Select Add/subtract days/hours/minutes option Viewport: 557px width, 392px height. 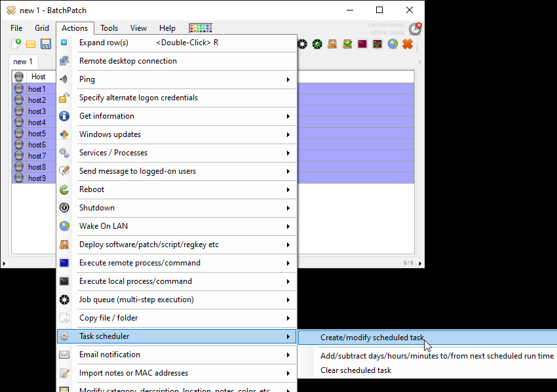(428, 356)
